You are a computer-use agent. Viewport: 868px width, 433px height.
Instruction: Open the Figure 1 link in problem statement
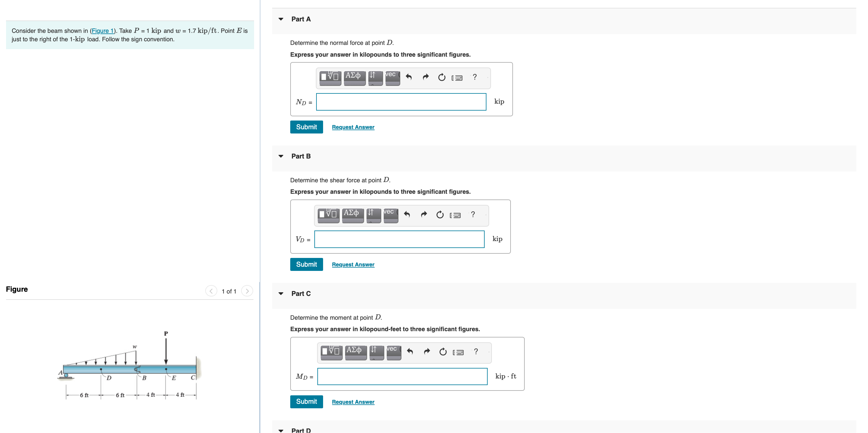pos(103,31)
